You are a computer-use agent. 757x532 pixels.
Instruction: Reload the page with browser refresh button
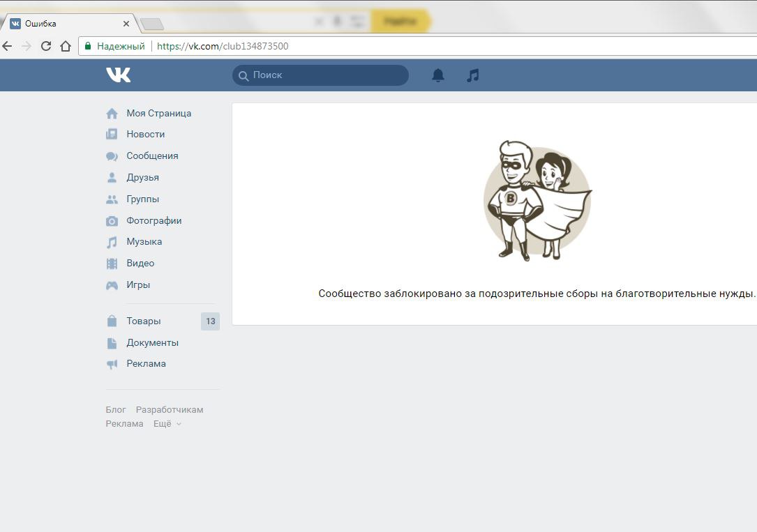point(46,47)
